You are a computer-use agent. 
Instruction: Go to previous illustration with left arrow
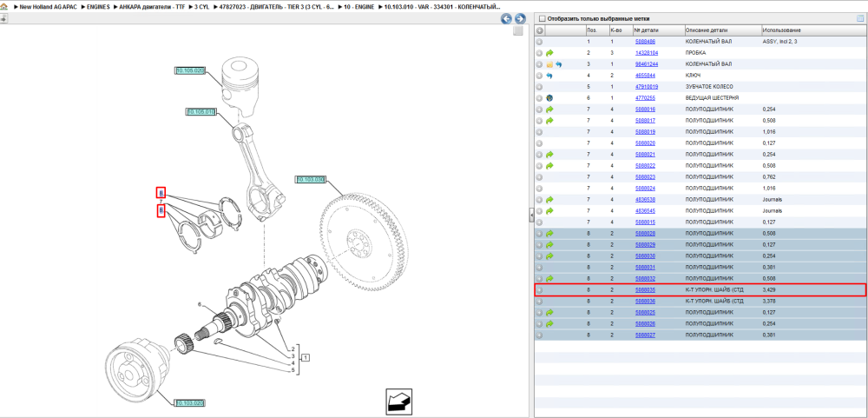pyautogui.click(x=506, y=19)
